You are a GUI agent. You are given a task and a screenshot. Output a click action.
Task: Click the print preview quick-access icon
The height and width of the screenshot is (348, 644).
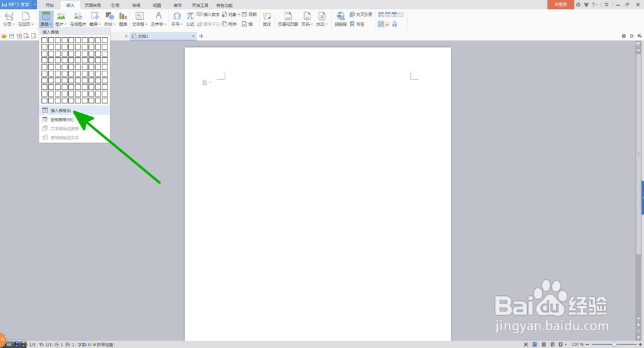(x=33, y=36)
